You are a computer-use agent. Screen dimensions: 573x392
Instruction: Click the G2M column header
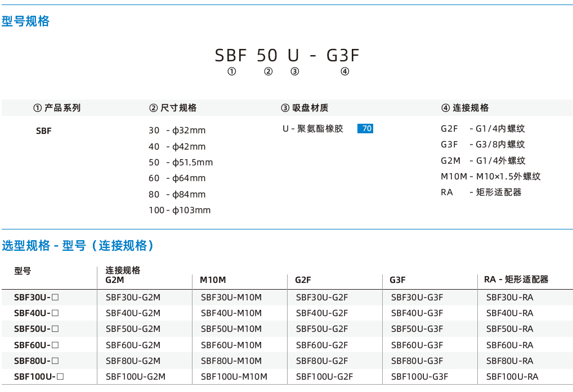115,280
